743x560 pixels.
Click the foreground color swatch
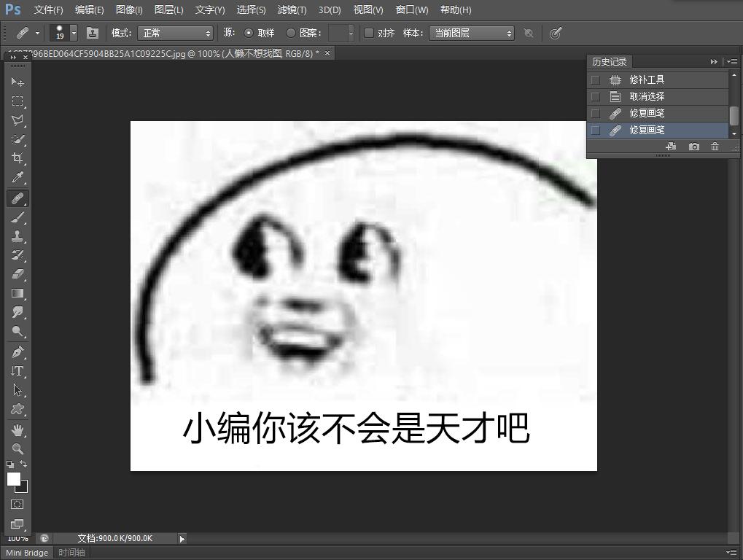(13, 478)
